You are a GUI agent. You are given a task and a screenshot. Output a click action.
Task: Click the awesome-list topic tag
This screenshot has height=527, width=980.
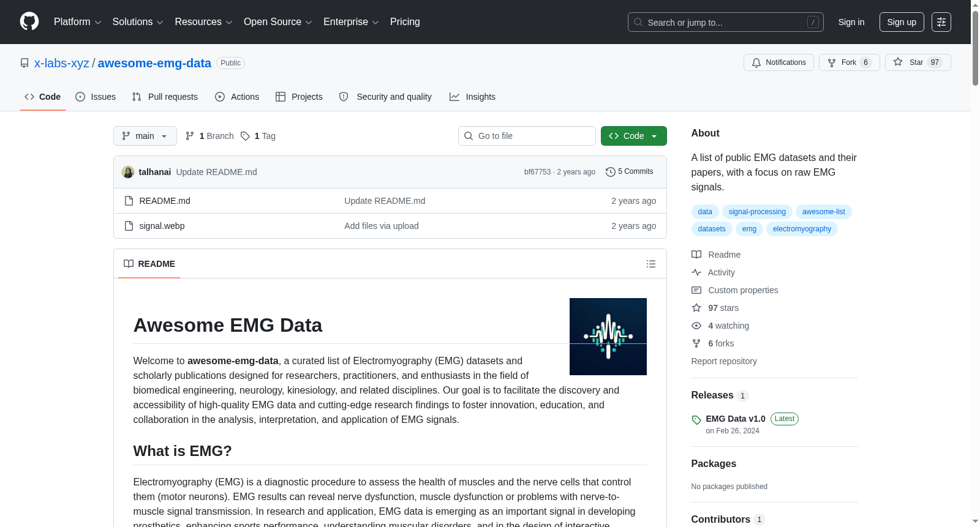(824, 212)
